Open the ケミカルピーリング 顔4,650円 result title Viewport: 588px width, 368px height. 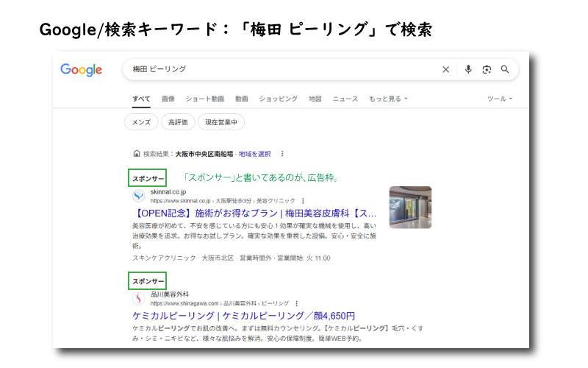(x=243, y=316)
